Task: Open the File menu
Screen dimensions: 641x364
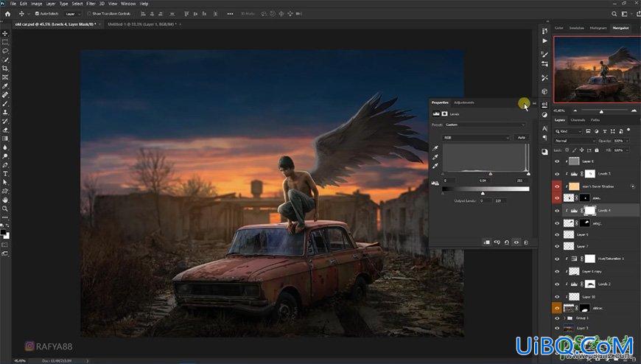Action: pyautogui.click(x=13, y=3)
